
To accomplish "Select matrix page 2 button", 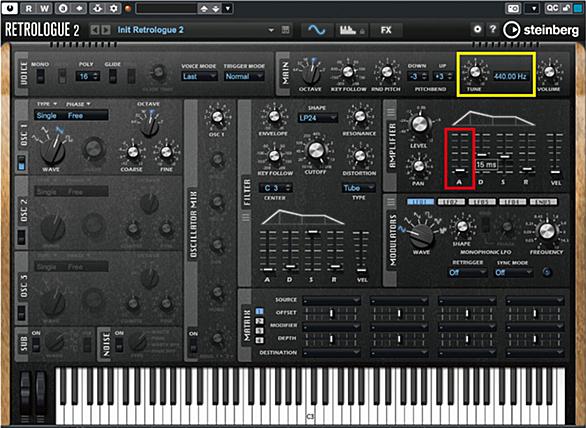I will 259,321.
